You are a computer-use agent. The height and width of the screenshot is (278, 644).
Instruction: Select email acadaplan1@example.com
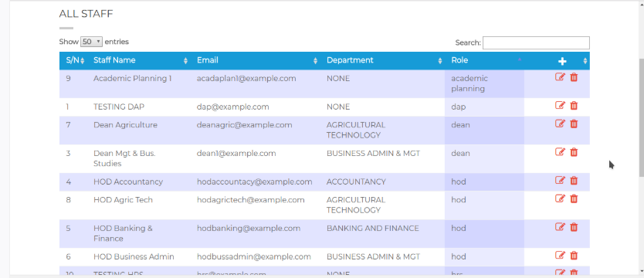pyautogui.click(x=246, y=78)
